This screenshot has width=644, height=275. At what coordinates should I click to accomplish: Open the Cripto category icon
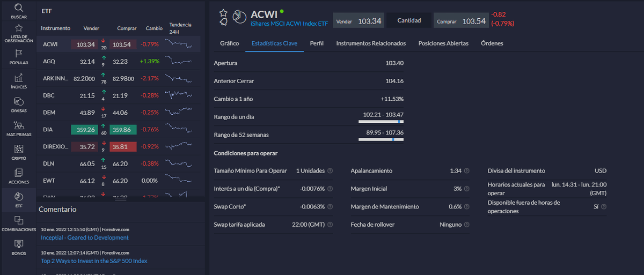coord(19,150)
